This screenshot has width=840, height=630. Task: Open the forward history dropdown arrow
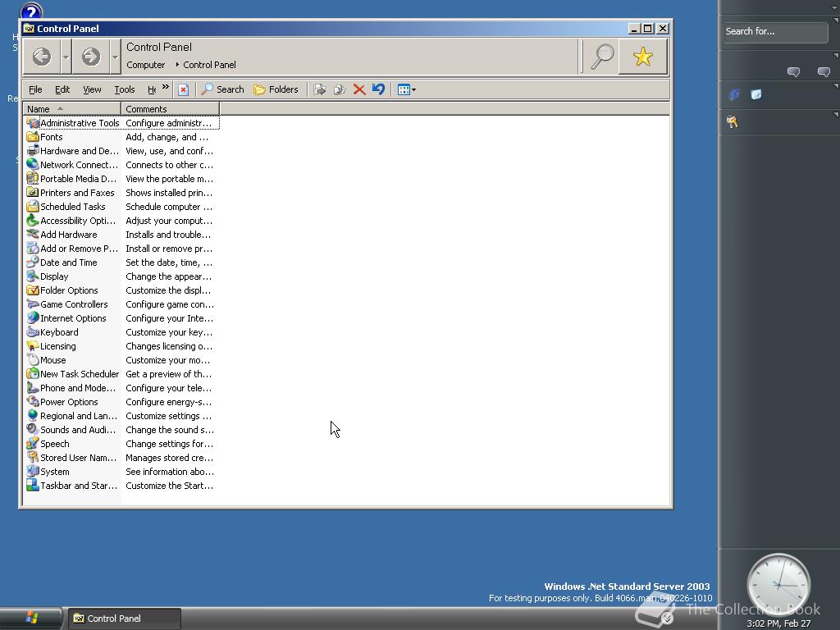click(115, 57)
